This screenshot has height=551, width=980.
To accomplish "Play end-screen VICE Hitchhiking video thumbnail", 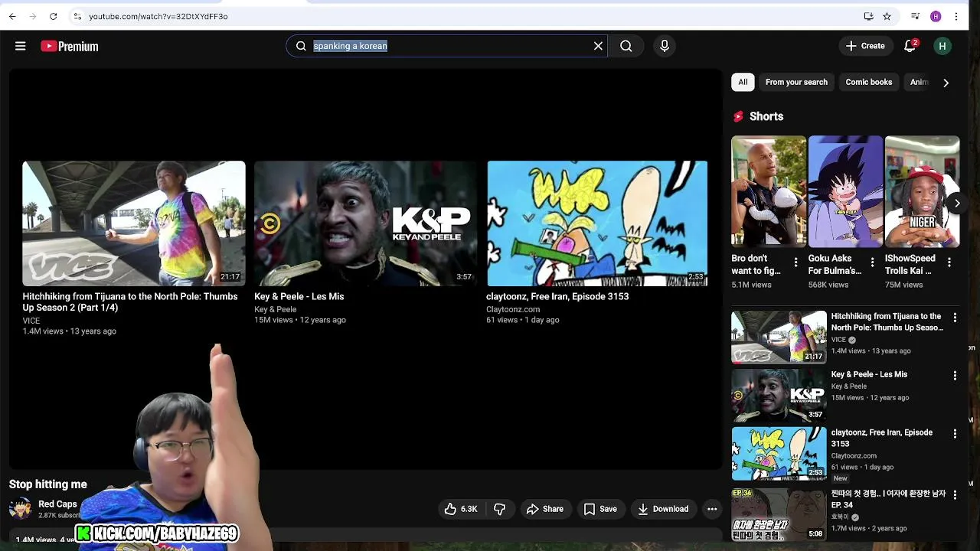I will tap(134, 223).
